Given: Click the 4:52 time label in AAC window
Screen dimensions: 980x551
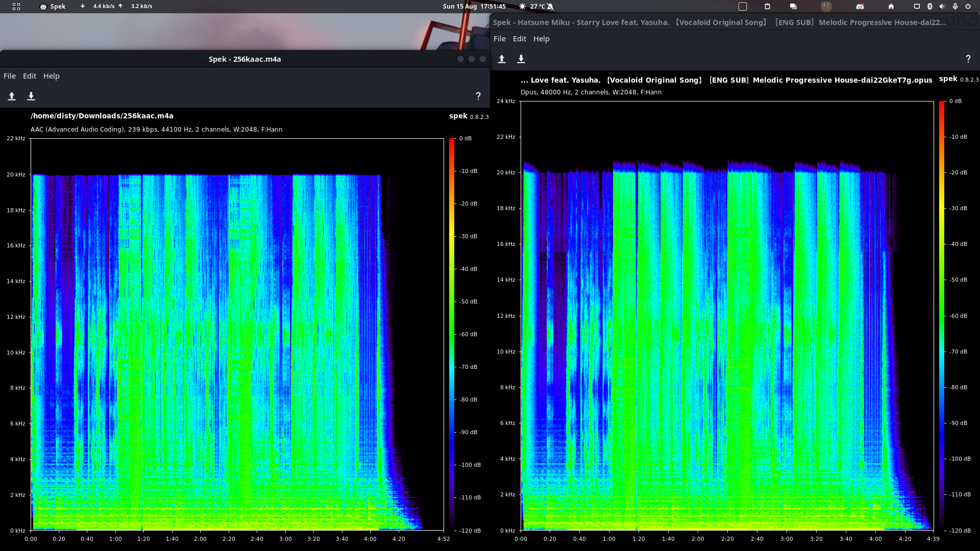Looking at the screenshot, I should pyautogui.click(x=444, y=539).
